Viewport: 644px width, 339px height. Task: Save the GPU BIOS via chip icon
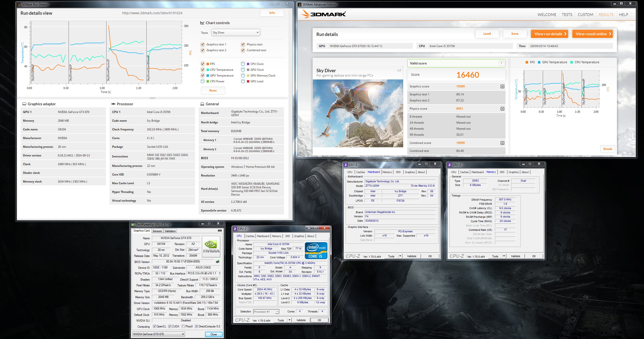[x=217, y=261]
